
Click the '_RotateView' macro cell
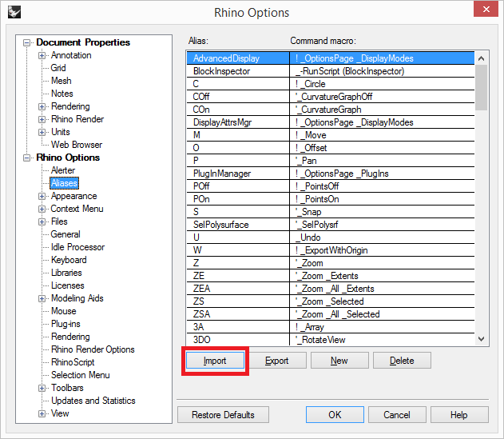coord(382,340)
